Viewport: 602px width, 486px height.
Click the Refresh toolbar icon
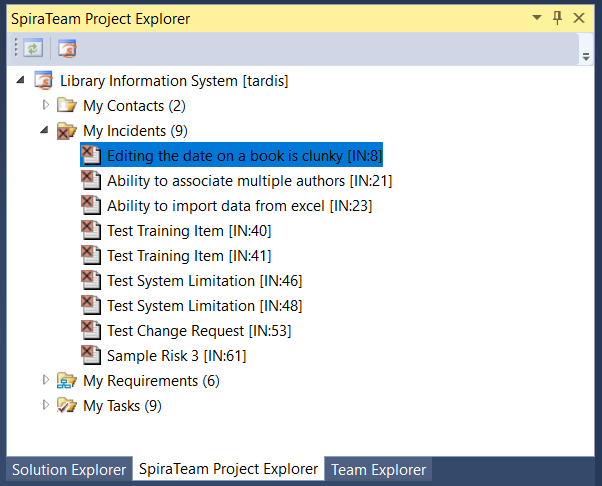[x=33, y=48]
